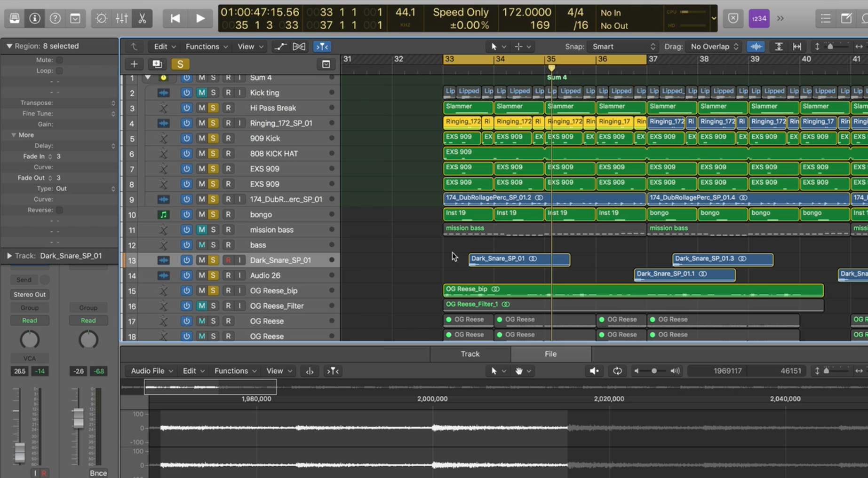Click the back arrow in tracks toolbar
This screenshot has width=868, height=478.
135,47
